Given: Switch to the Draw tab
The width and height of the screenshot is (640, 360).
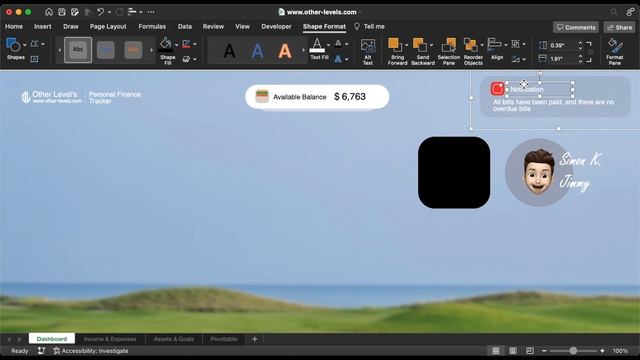Looking at the screenshot, I should point(71,27).
